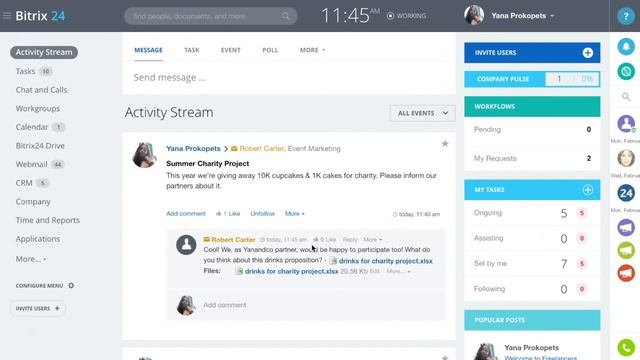Select the Poll tab
The image size is (640, 360).
point(270,50)
